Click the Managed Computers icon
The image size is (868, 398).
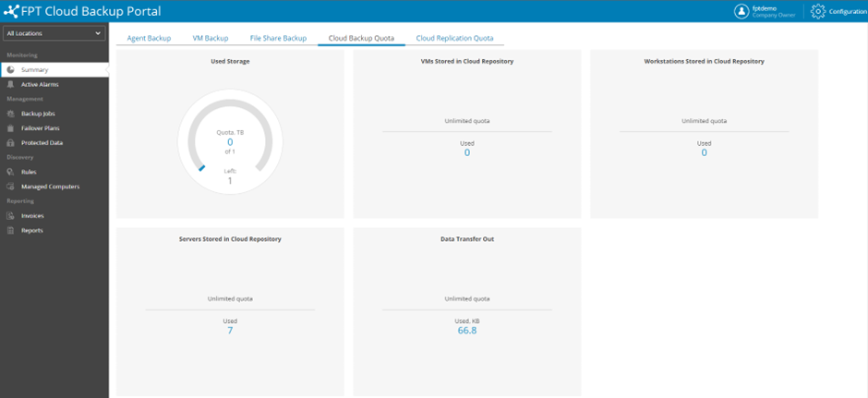[11, 187]
